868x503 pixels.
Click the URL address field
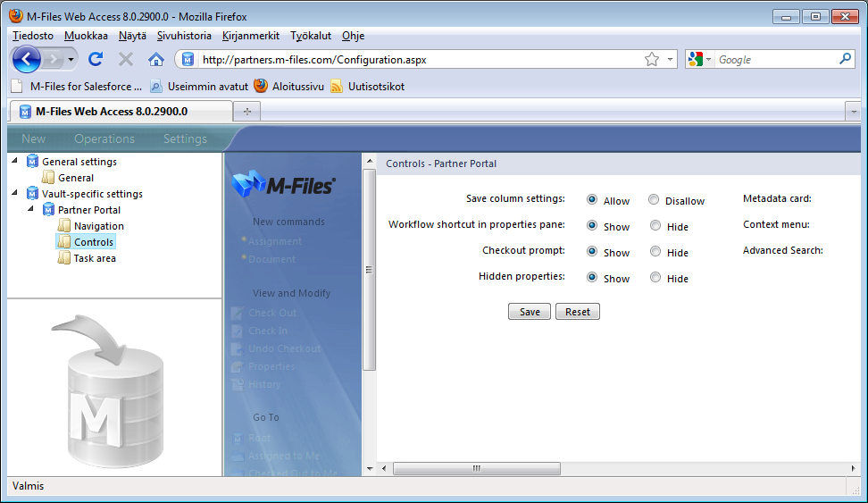421,59
